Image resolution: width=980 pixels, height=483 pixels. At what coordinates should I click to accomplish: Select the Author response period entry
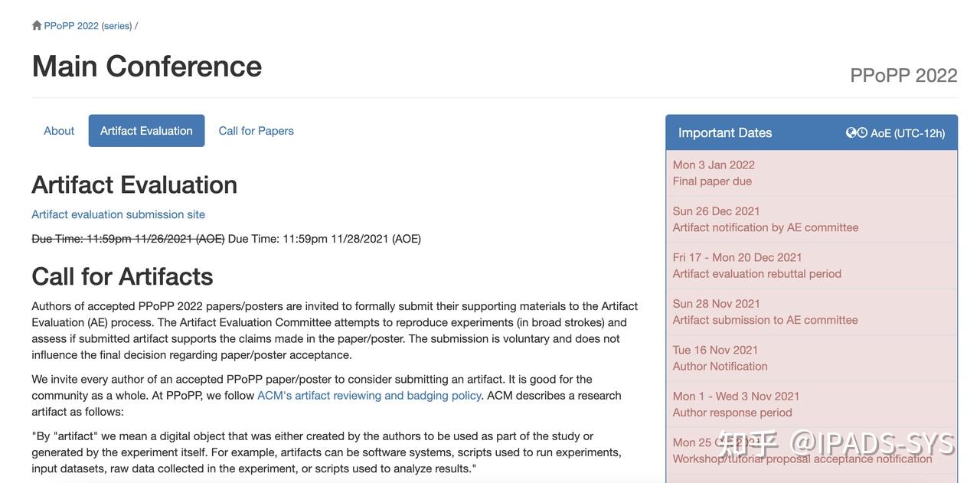pos(811,404)
